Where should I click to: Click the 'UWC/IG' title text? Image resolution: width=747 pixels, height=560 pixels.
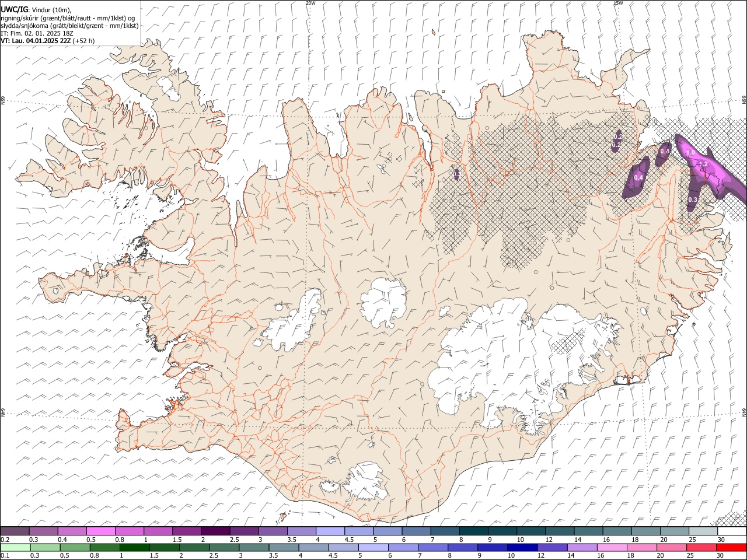pos(13,10)
